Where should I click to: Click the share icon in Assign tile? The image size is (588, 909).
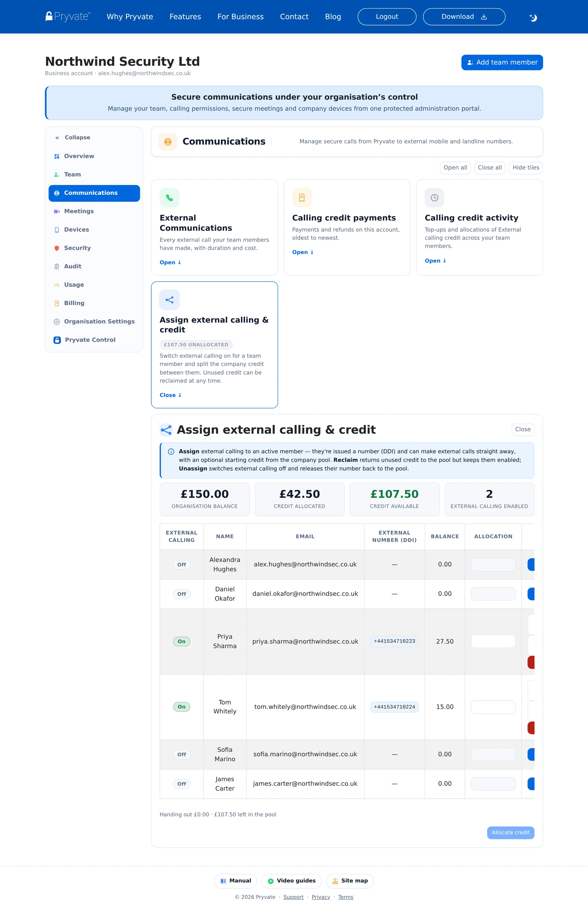pyautogui.click(x=169, y=300)
